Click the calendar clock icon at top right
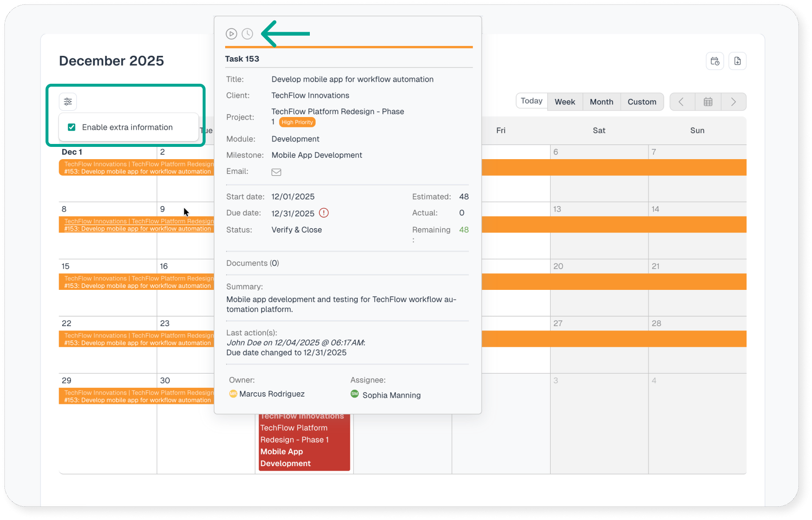Viewport: 812px width, 520px height. click(x=715, y=61)
